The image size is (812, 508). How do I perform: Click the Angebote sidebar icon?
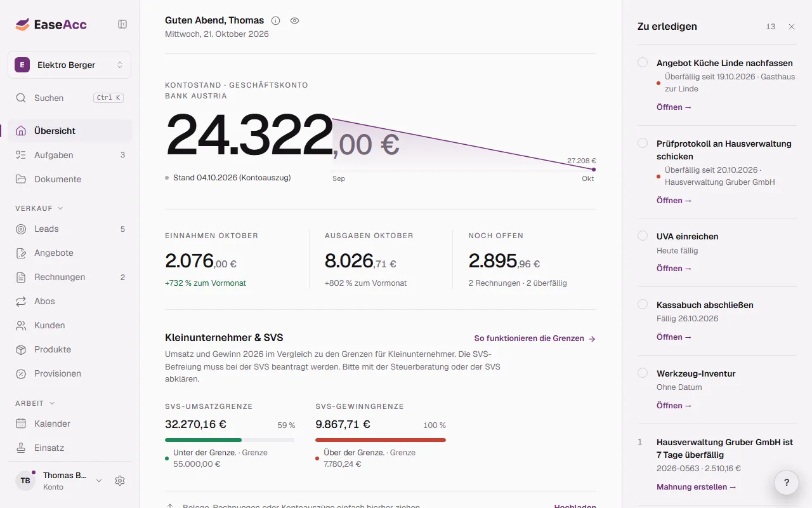[21, 253]
